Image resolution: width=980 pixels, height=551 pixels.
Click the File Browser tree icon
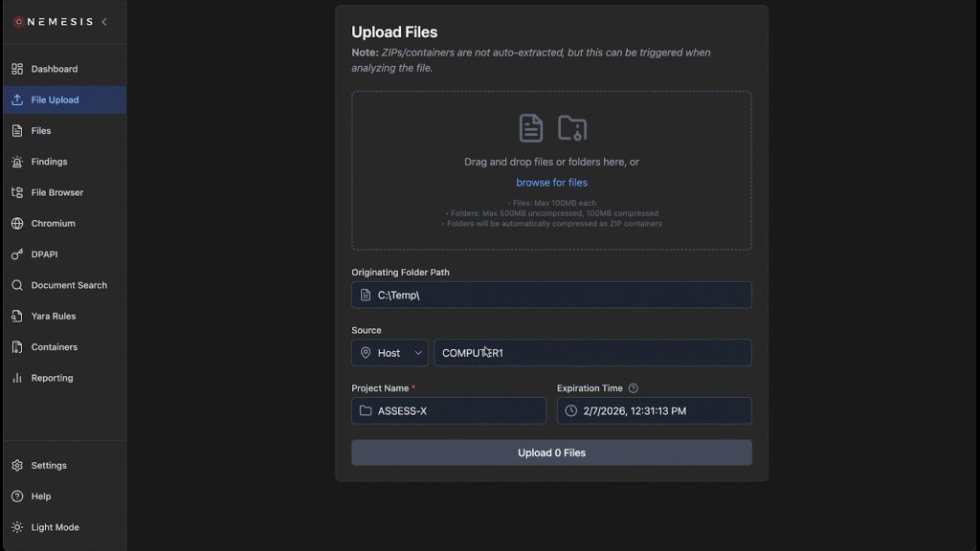[x=17, y=192]
